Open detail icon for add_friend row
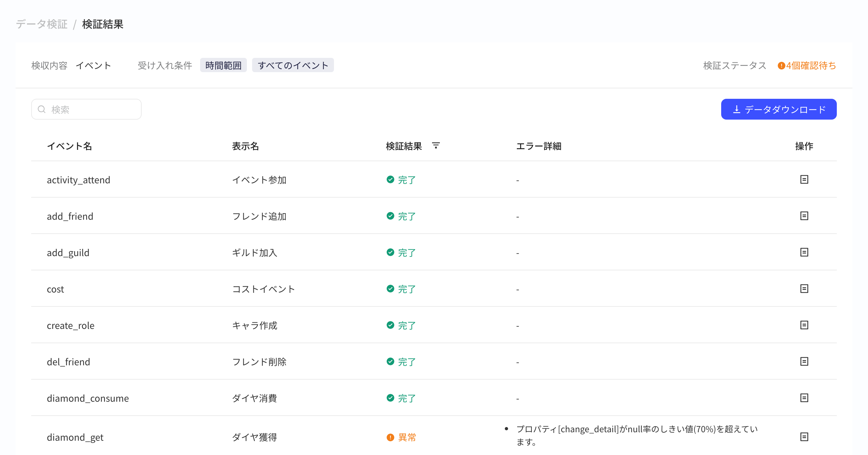Screen dimensions: 868x455 804,216
